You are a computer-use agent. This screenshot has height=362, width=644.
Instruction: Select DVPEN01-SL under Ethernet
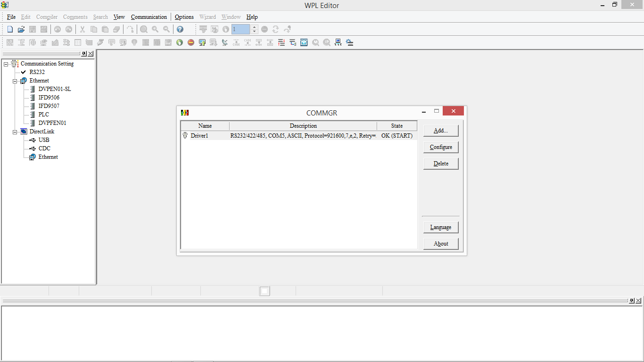click(x=55, y=89)
